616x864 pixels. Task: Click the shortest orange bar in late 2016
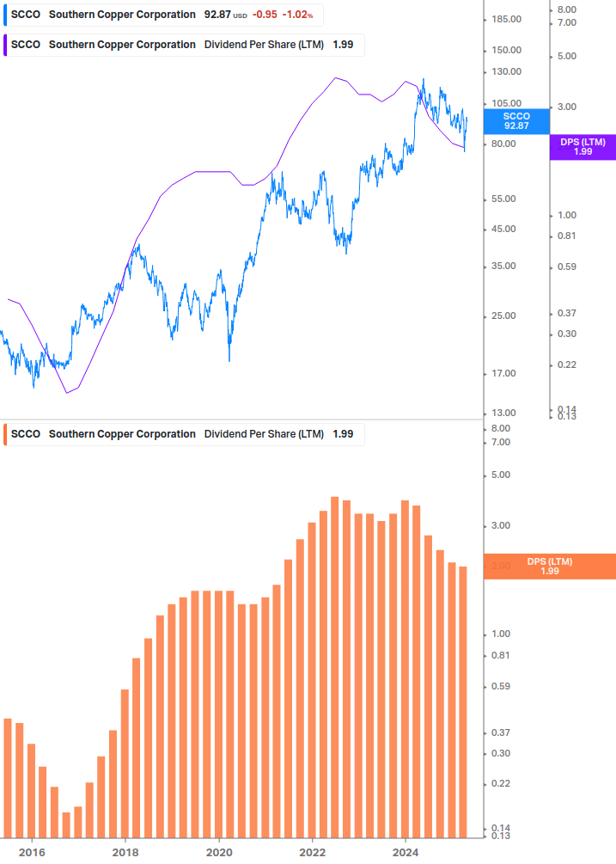66,825
